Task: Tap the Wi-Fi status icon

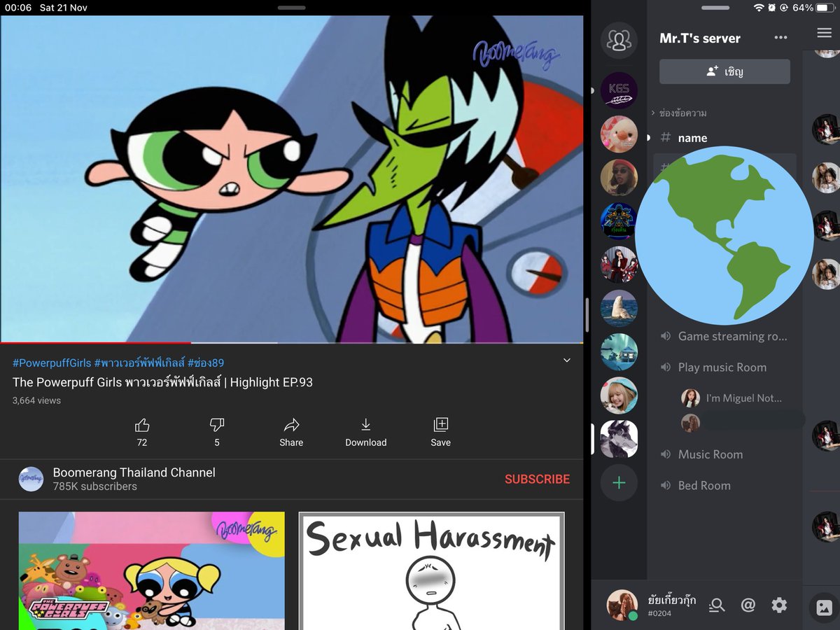Action: [x=759, y=8]
